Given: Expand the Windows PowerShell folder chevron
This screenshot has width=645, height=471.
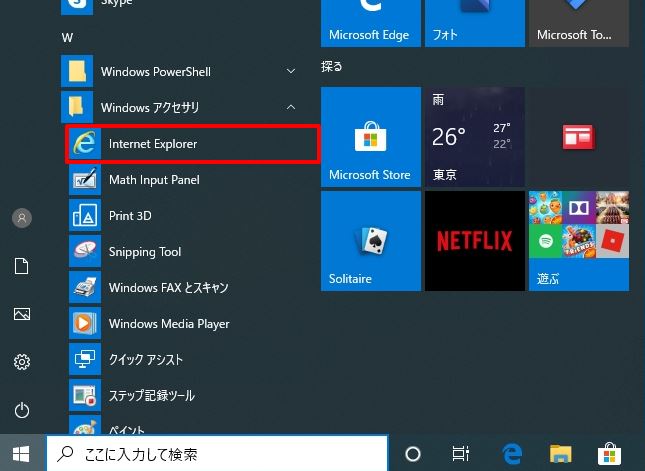Looking at the screenshot, I should (x=291, y=72).
